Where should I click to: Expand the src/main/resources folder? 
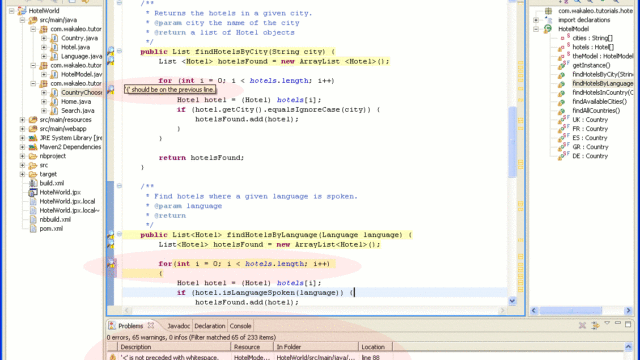click(22, 120)
